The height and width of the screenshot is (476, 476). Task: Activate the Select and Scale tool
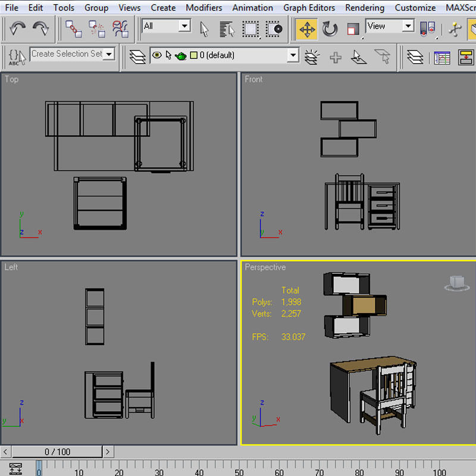tap(353, 29)
